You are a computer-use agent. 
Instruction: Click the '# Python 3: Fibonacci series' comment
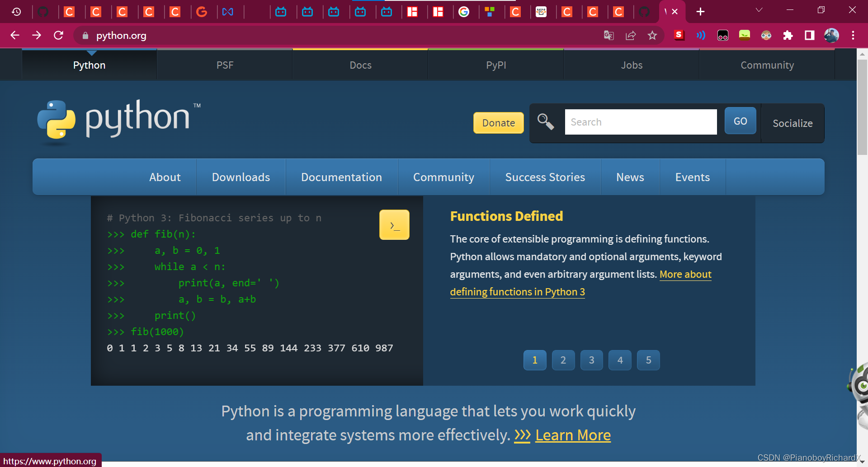pyautogui.click(x=214, y=218)
